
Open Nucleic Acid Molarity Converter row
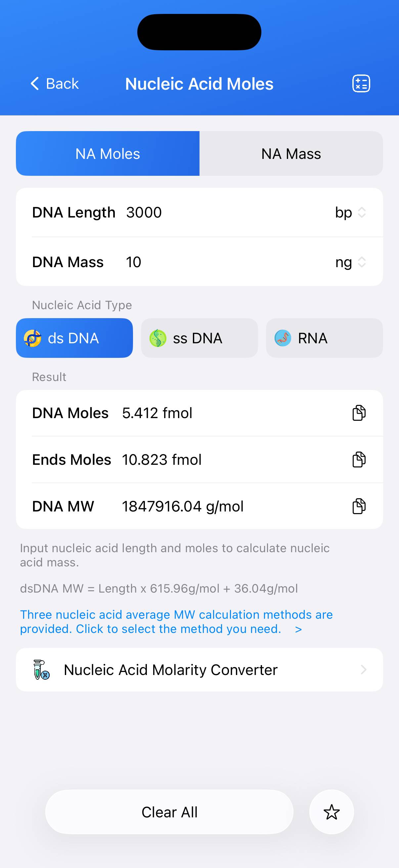[199, 669]
